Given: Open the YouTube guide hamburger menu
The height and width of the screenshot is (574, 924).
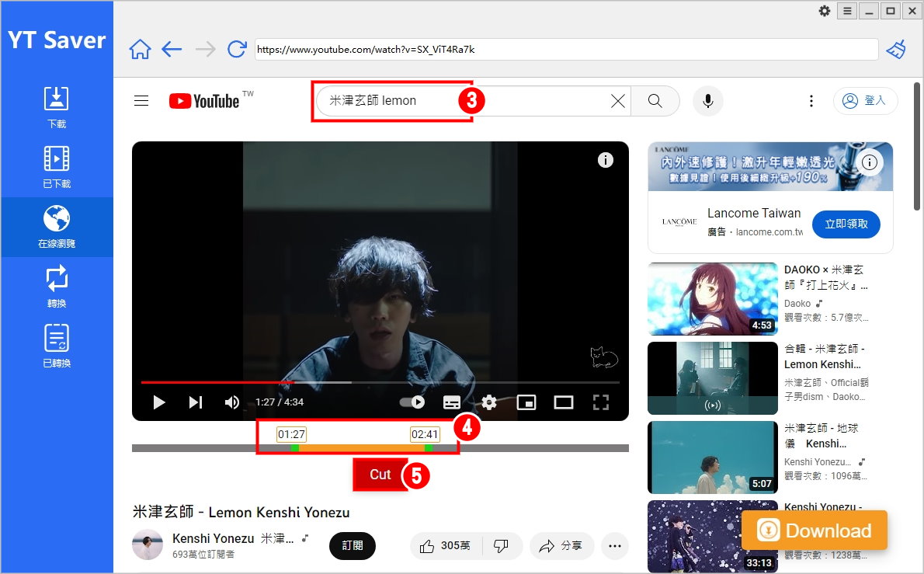Looking at the screenshot, I should click(x=141, y=101).
